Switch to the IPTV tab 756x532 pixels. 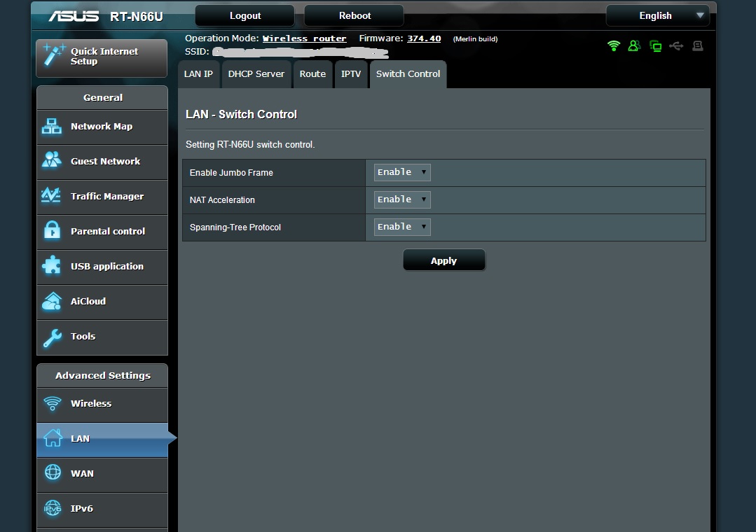click(351, 74)
